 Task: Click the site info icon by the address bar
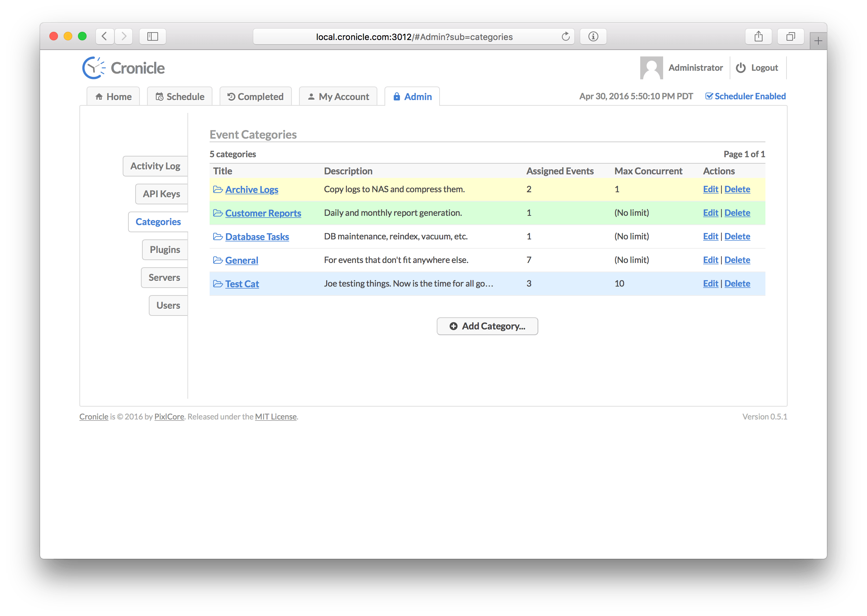(593, 37)
